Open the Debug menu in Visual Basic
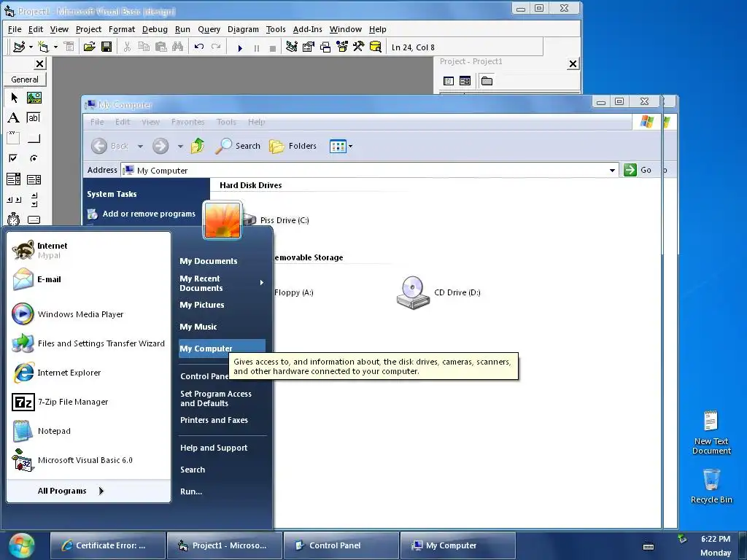 (x=155, y=29)
